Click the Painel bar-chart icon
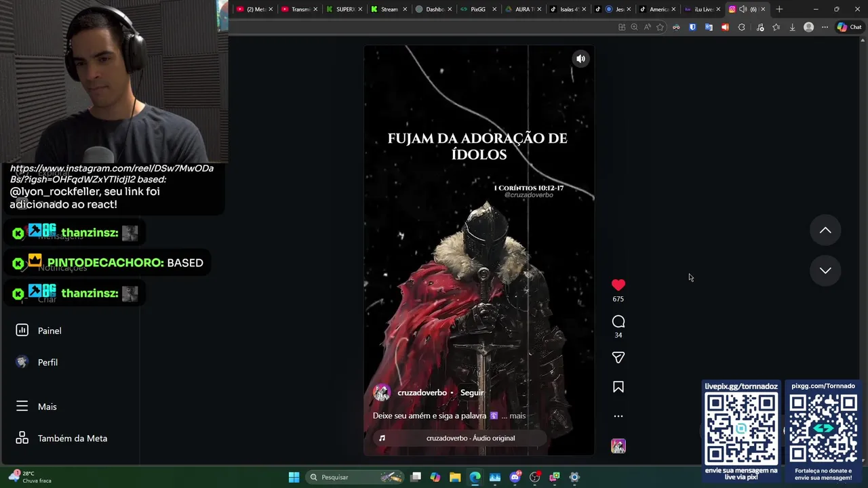 pyautogui.click(x=22, y=330)
